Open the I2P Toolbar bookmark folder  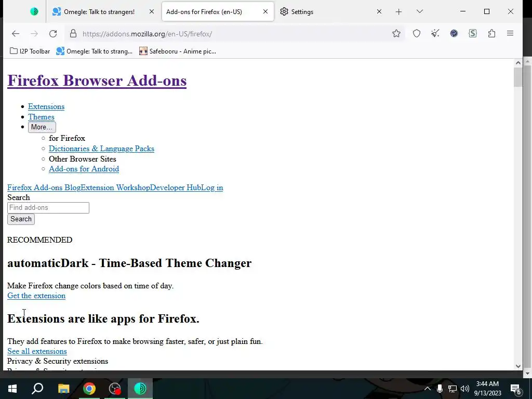pyautogui.click(x=30, y=51)
